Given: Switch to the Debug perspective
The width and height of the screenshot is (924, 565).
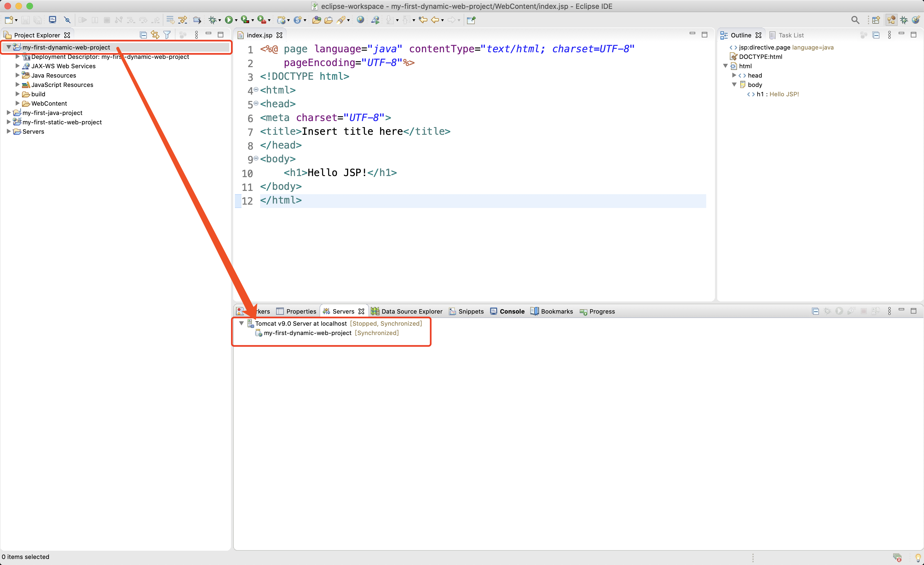Looking at the screenshot, I should tap(904, 20).
